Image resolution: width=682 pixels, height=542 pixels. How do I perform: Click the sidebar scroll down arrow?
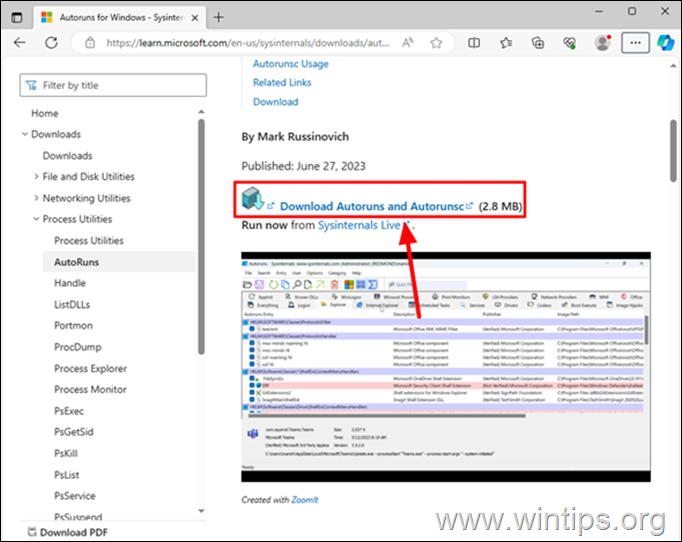pyautogui.click(x=201, y=511)
